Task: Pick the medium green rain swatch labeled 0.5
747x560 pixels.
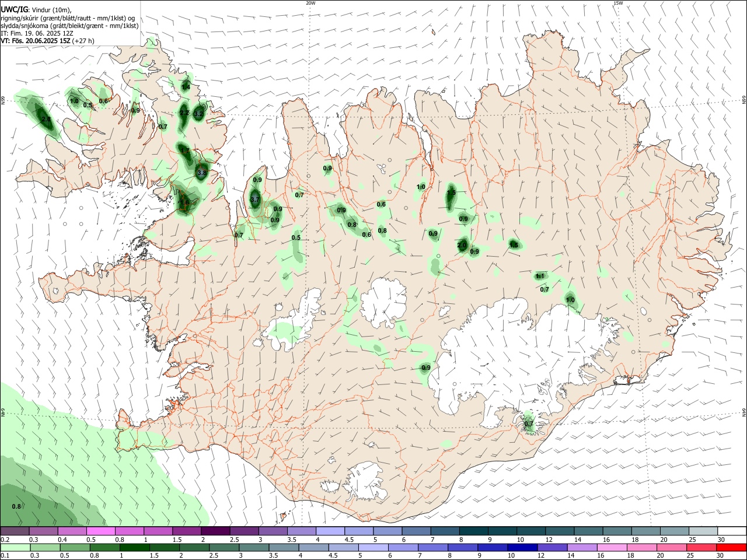Action: click(x=74, y=548)
